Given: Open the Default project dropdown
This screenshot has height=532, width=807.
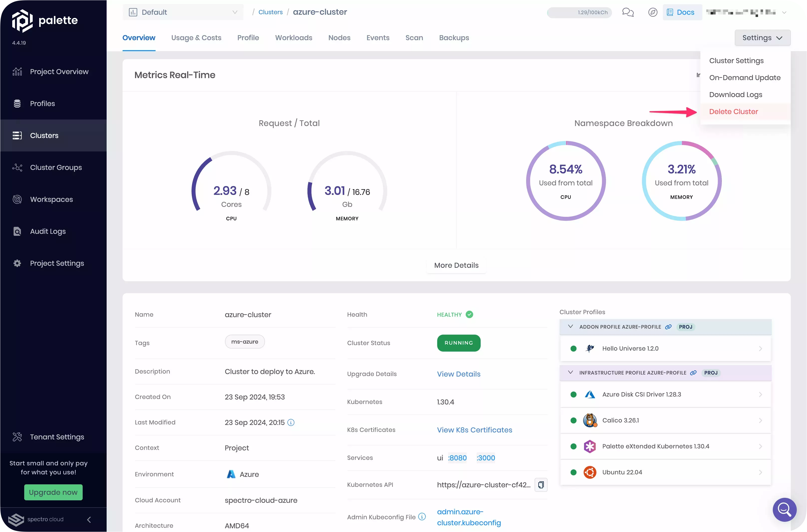Looking at the screenshot, I should coord(183,12).
